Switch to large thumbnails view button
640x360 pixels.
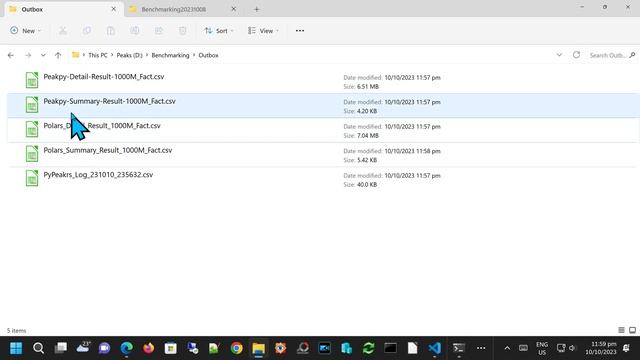632,330
